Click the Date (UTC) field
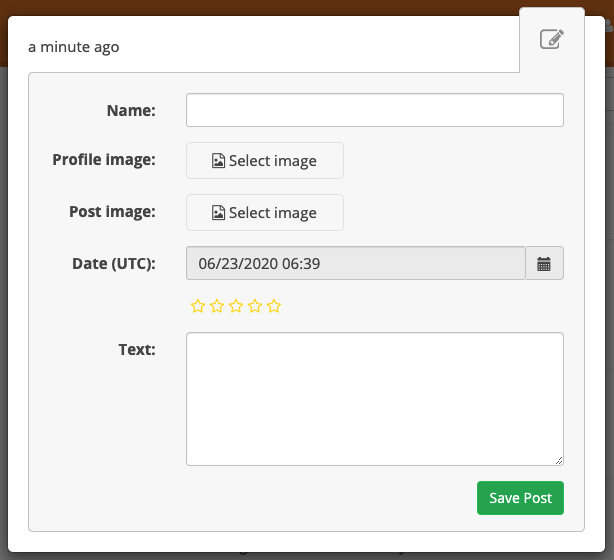The image size is (614, 560). coord(356,264)
